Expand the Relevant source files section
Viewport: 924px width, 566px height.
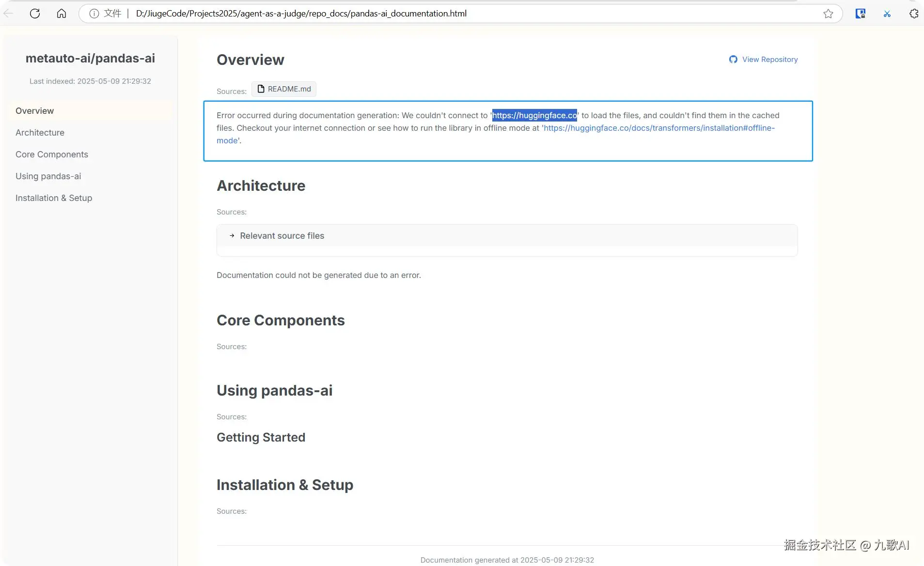pyautogui.click(x=507, y=236)
